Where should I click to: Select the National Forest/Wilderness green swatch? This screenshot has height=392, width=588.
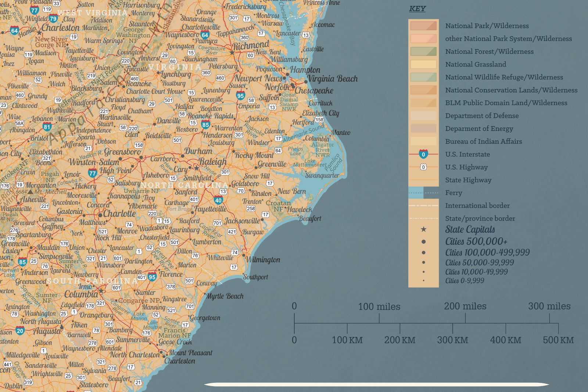tap(423, 51)
